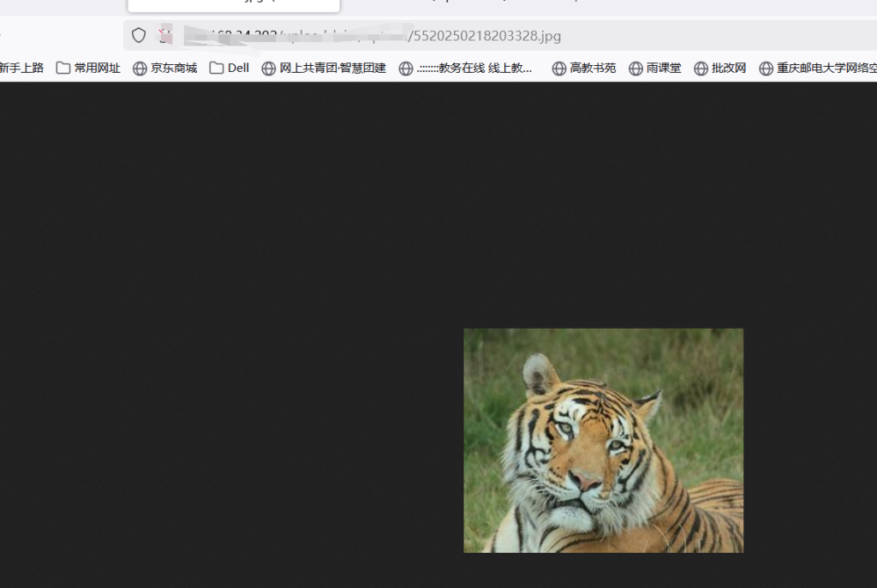Click the globe icon beside 雨课堂

(635, 68)
